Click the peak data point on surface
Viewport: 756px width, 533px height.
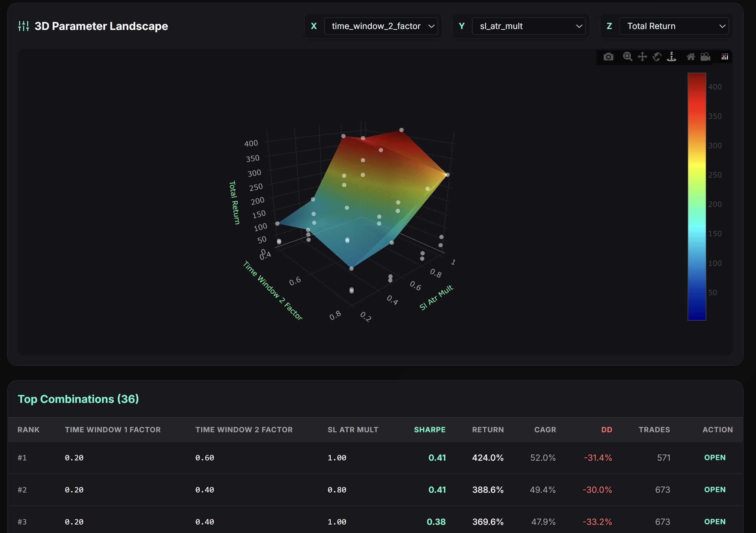[x=401, y=130]
